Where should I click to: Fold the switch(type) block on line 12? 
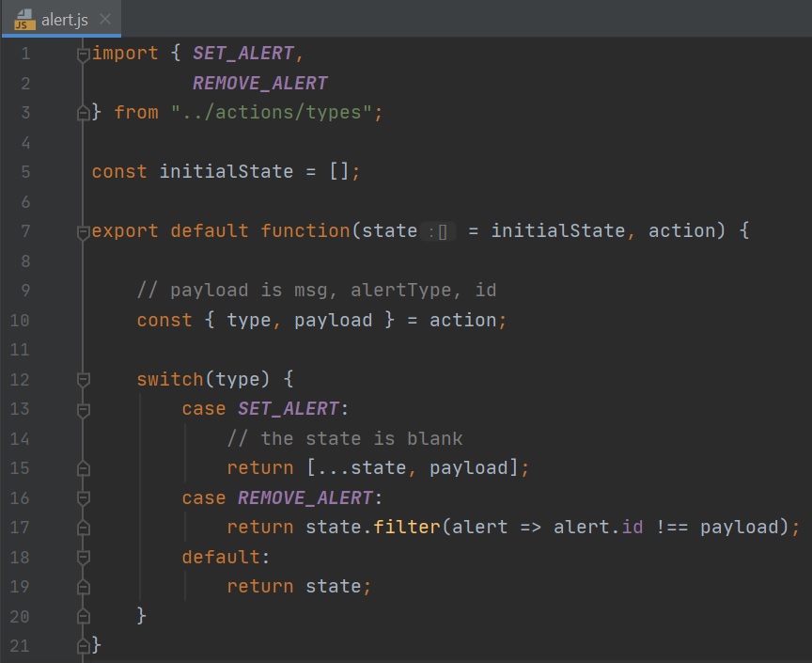[83, 380]
